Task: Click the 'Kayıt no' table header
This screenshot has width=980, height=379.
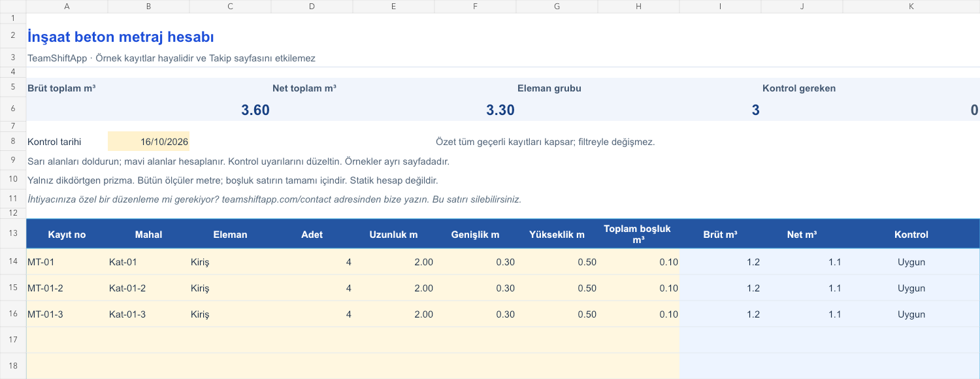Action: 67,235
